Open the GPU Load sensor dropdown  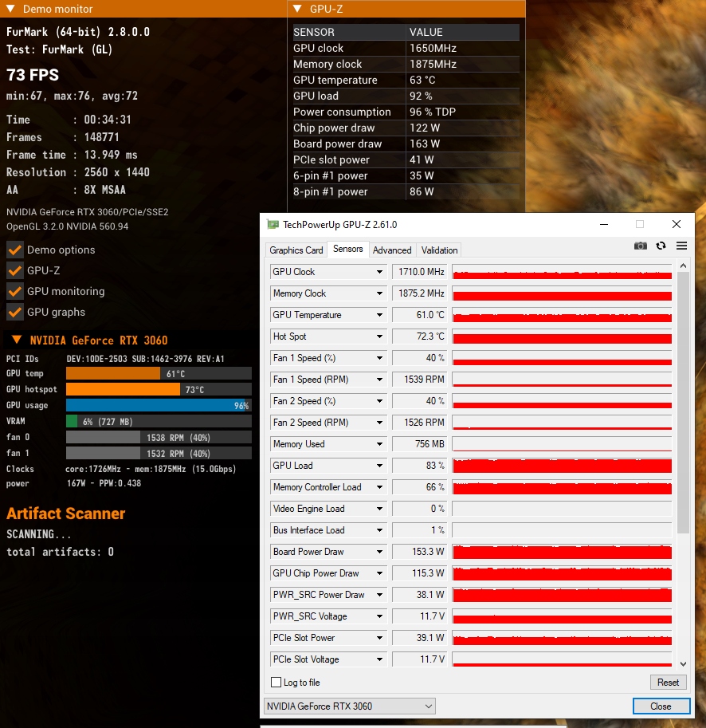pyautogui.click(x=379, y=465)
